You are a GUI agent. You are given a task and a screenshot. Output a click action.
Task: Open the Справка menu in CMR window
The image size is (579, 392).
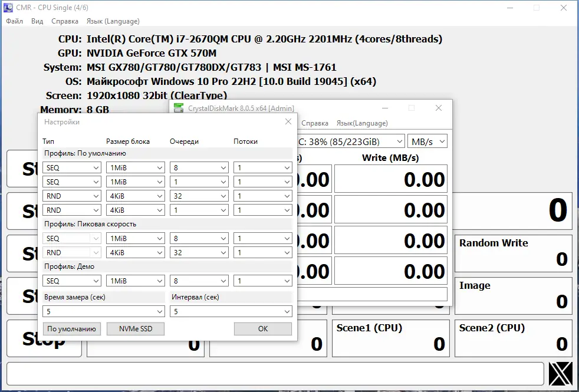(x=65, y=21)
